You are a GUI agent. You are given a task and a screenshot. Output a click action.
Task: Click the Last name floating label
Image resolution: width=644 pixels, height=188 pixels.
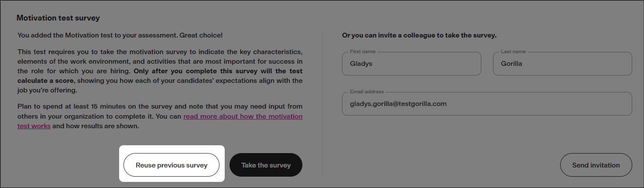(513, 51)
